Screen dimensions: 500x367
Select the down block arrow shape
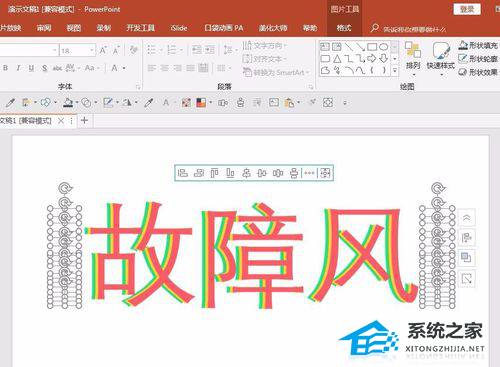[x=384, y=59]
